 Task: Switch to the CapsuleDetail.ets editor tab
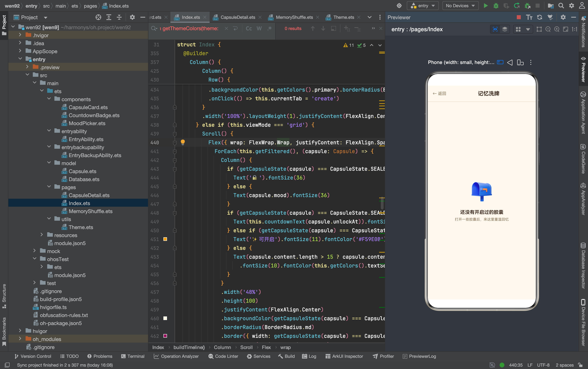pos(237,17)
